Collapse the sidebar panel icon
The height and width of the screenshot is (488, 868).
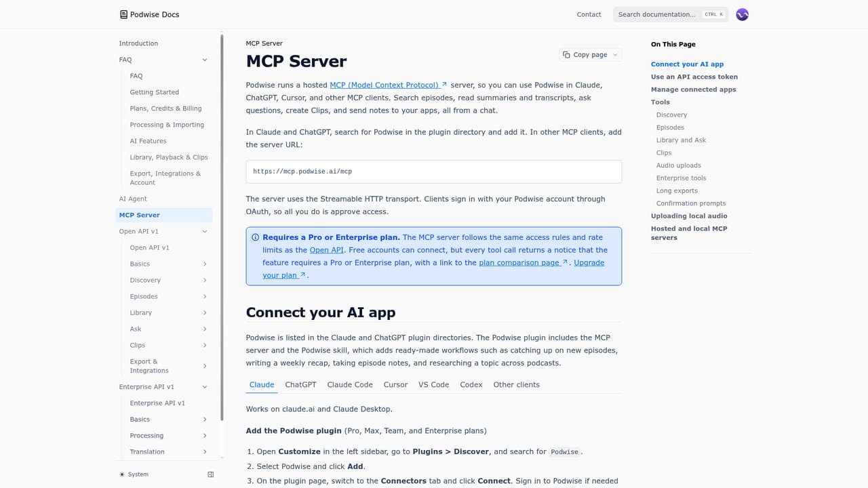210,474
